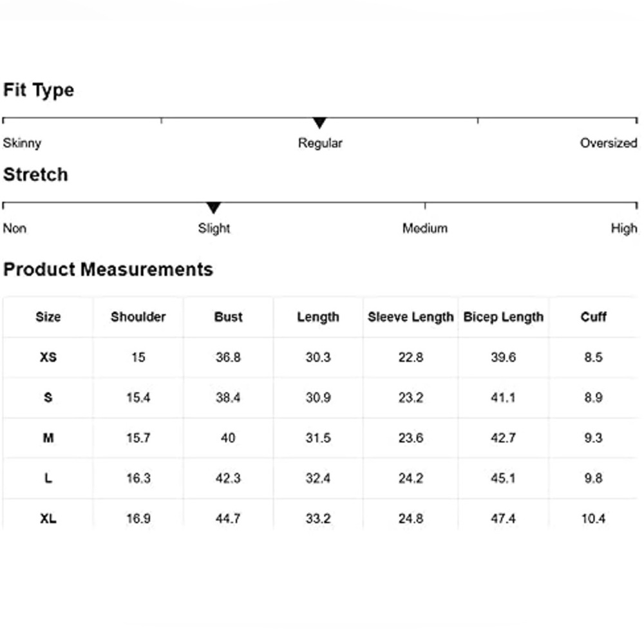
Task: Select the Skinny label on Fit Type scale
Action: tap(22, 144)
